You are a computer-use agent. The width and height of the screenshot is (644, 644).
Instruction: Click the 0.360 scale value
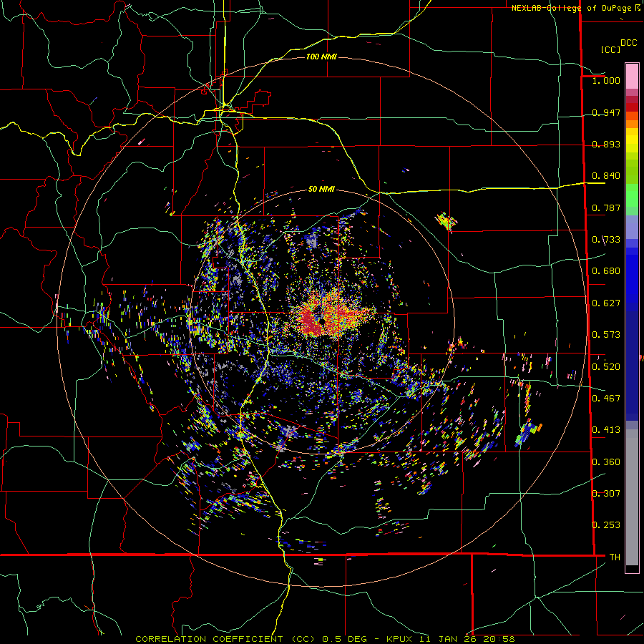[606, 462]
